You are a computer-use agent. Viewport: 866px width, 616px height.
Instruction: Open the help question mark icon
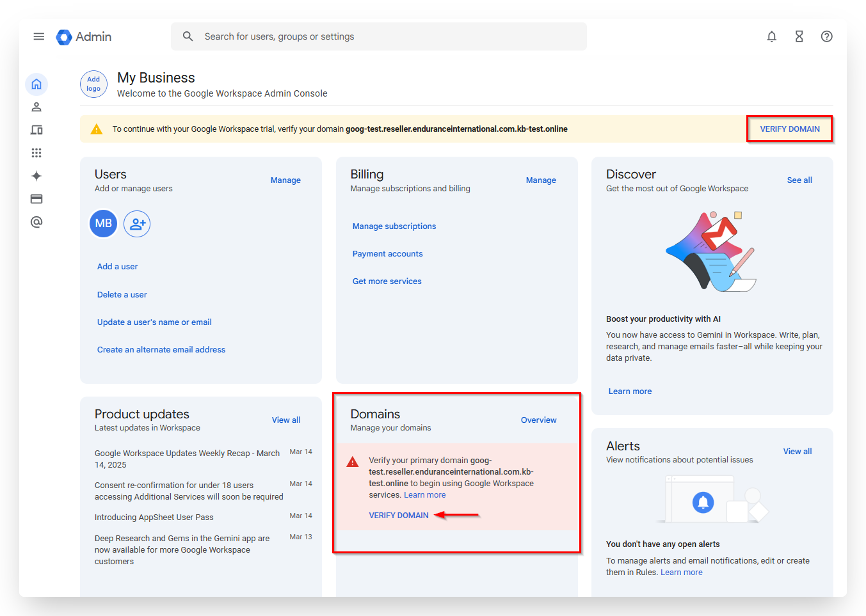(x=827, y=36)
